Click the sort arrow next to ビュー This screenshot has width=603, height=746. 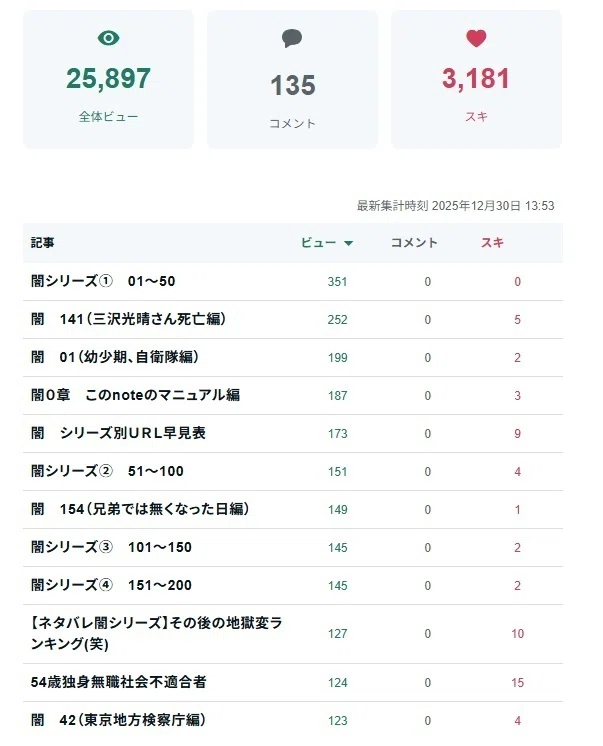point(348,243)
